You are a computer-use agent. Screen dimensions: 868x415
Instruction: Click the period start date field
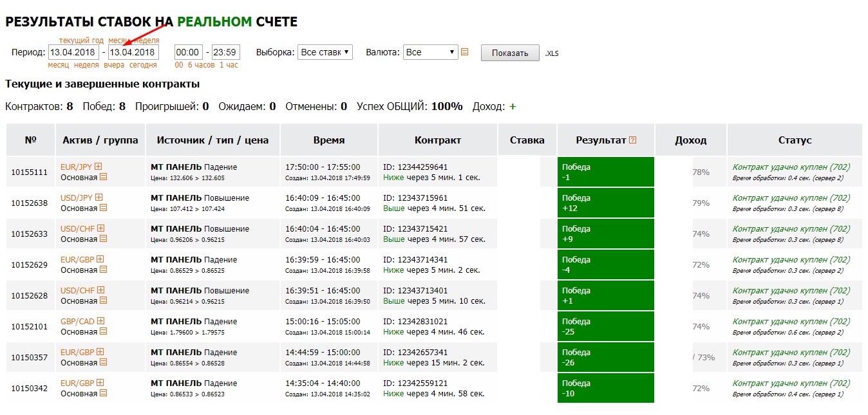coord(73,52)
